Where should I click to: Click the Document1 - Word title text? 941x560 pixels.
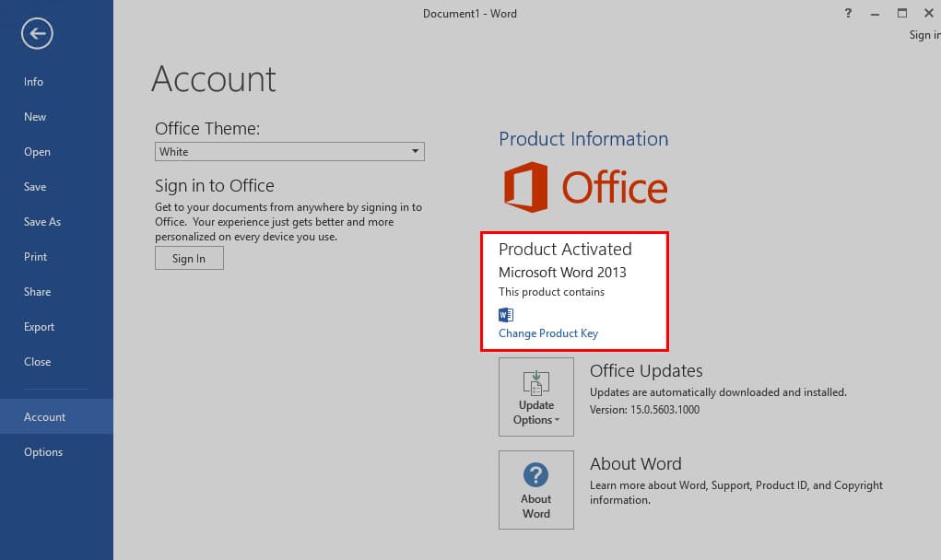pos(469,13)
